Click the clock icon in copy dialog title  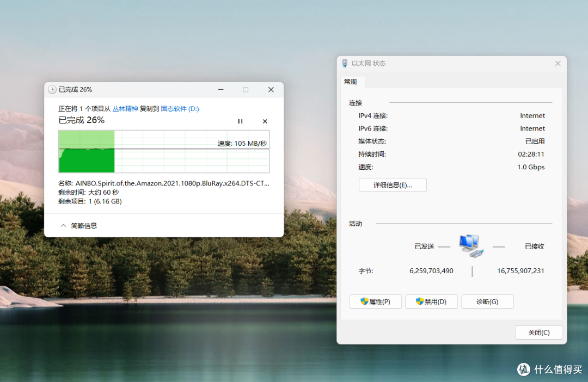coord(52,89)
